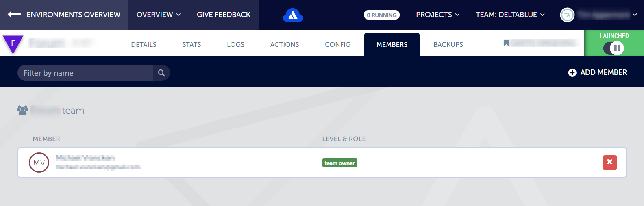Click the TA user avatar
The width and height of the screenshot is (644, 206).
[567, 15]
